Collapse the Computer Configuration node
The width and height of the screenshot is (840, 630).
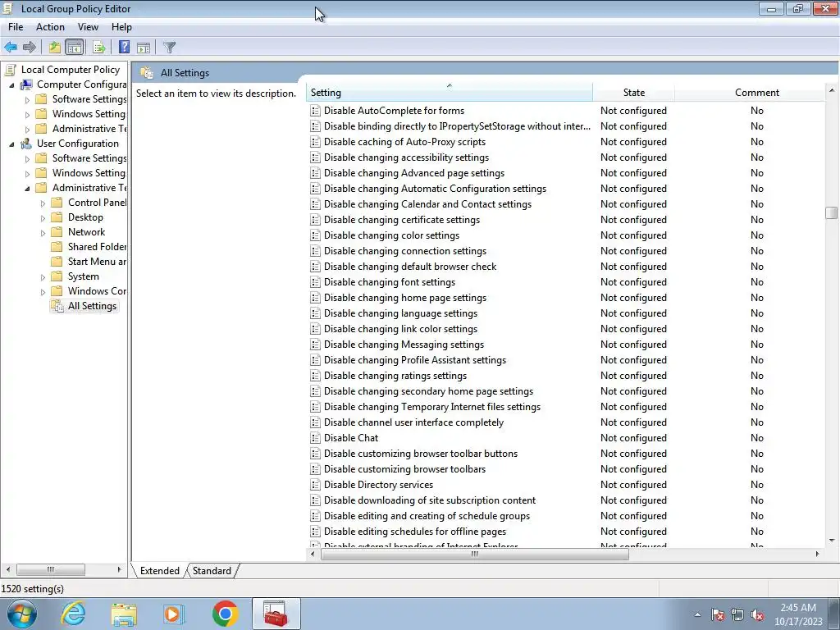(11, 85)
